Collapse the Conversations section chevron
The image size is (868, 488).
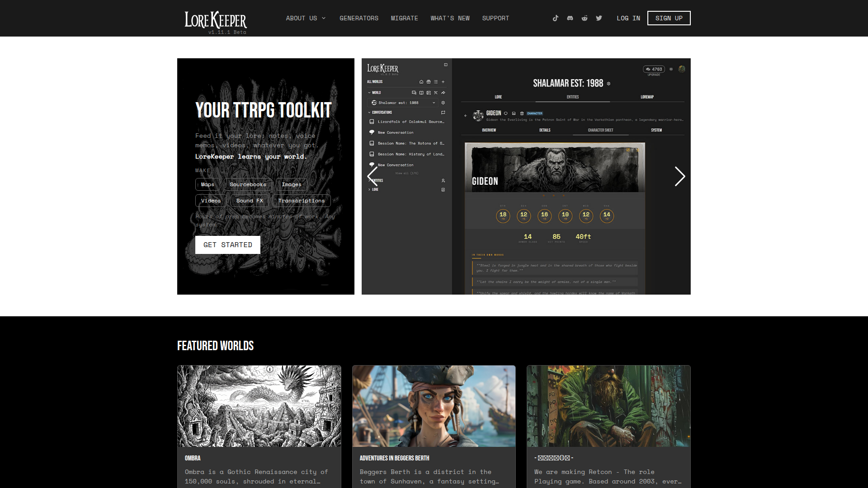click(x=369, y=113)
